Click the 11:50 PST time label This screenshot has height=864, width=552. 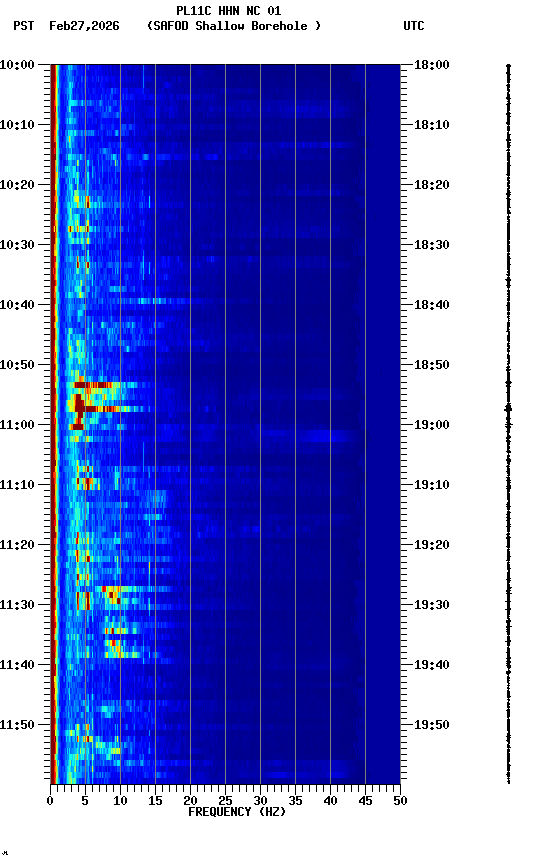pos(17,726)
